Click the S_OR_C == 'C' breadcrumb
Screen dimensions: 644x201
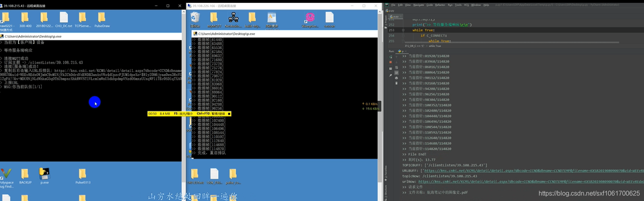414,46
